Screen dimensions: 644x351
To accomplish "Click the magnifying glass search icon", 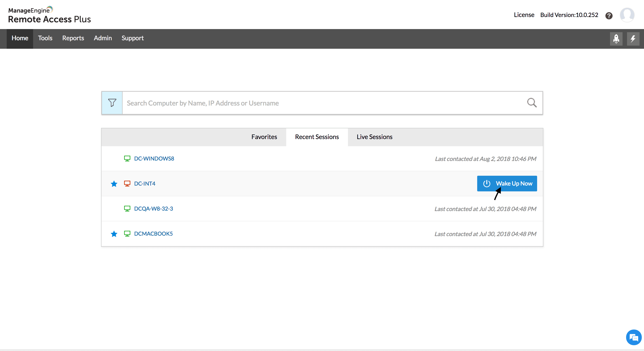I will coord(532,103).
